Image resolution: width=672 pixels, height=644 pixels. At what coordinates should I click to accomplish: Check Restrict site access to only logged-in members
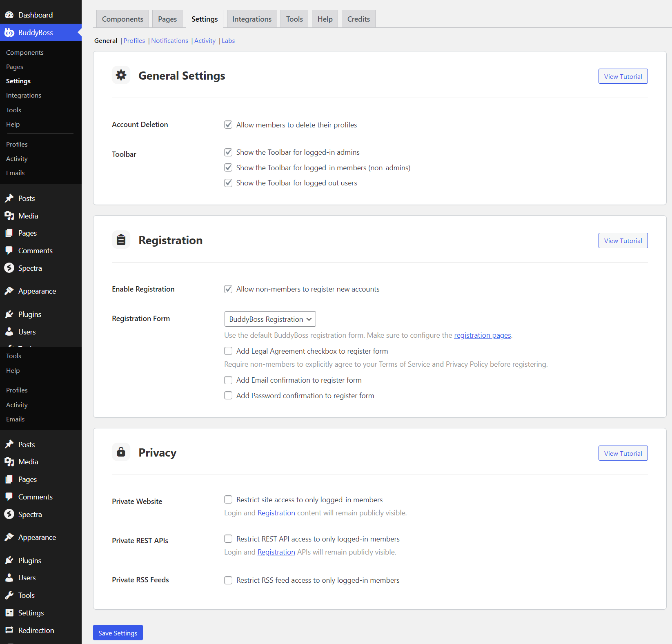pyautogui.click(x=228, y=500)
